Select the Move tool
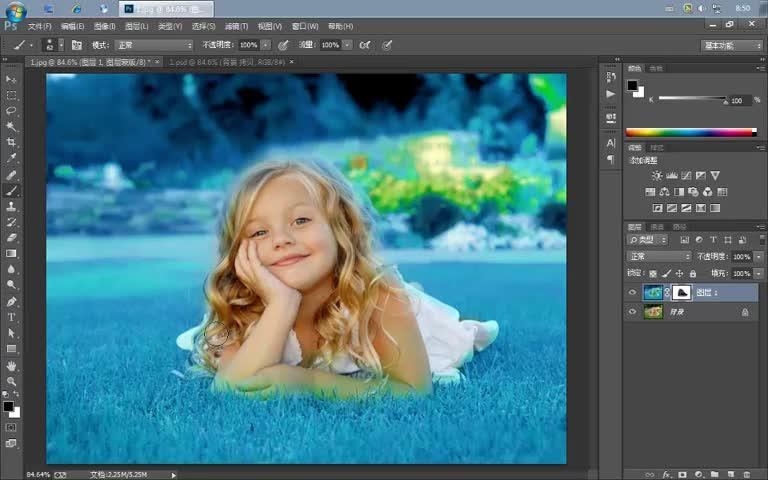Screen dimensions: 768x480 click(11, 79)
